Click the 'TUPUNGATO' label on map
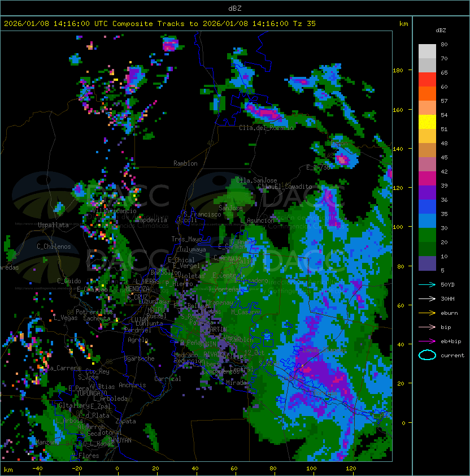 (92, 393)
